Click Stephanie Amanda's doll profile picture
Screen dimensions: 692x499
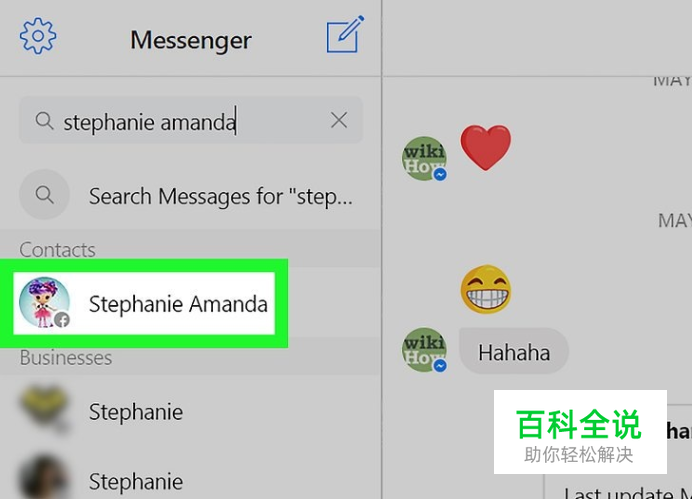(44, 303)
